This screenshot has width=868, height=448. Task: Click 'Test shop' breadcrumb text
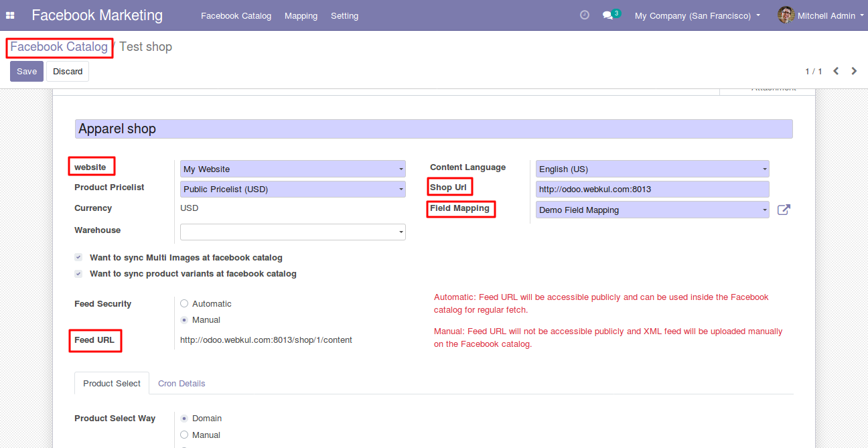[x=146, y=47]
